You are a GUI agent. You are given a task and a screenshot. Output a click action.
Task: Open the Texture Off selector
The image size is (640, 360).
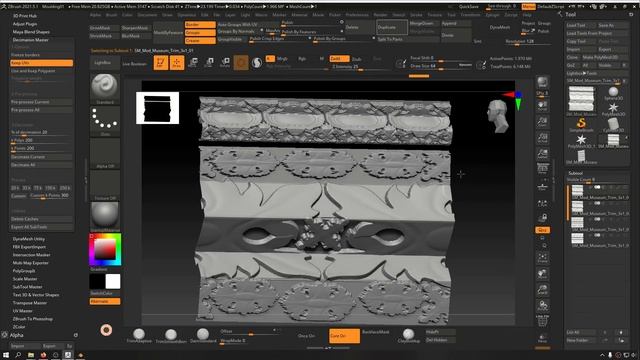coord(105,185)
